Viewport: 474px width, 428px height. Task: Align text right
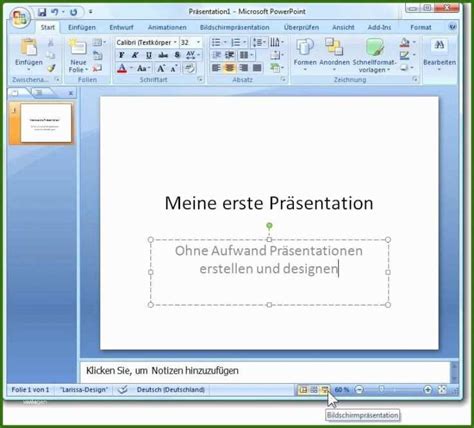tap(243, 68)
